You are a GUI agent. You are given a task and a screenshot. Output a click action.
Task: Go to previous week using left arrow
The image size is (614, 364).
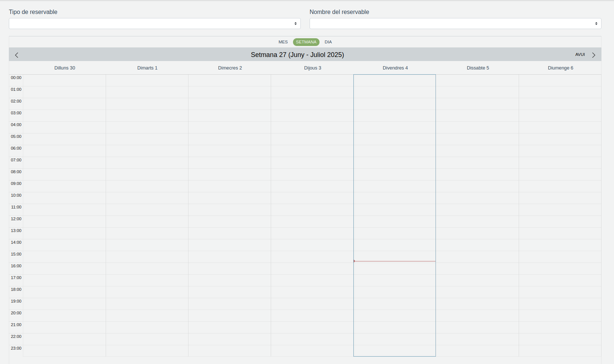[x=17, y=55]
